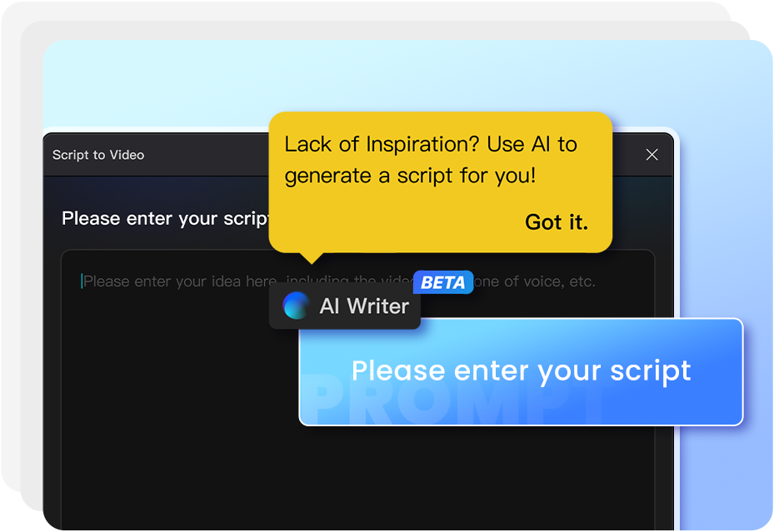Dismiss the tooltip with Got it.
This screenshot has height=532, width=774.
(557, 222)
